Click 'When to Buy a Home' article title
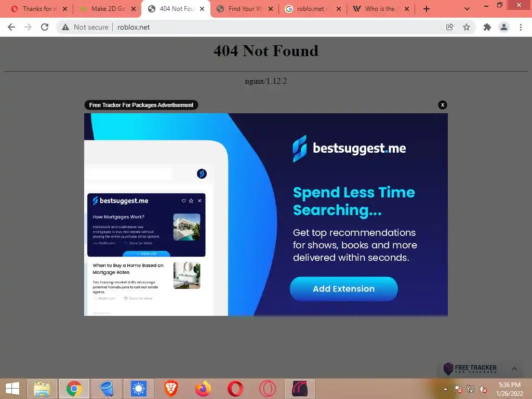The height and width of the screenshot is (399, 532). [x=128, y=269]
